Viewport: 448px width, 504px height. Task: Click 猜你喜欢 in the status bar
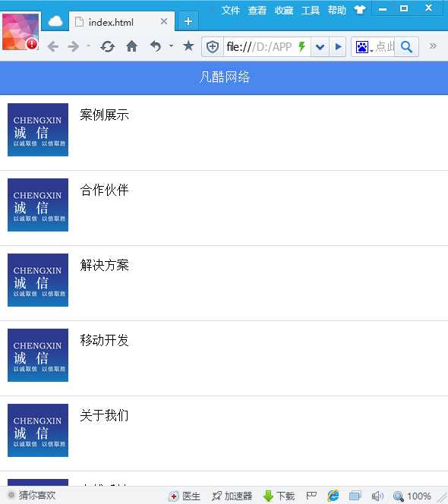(x=32, y=496)
